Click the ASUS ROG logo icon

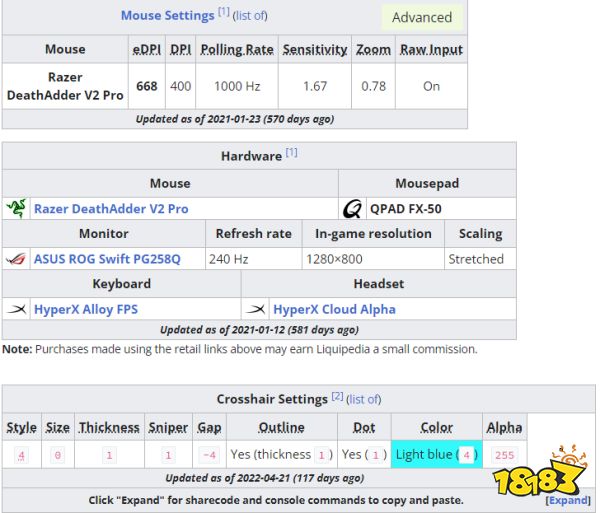tap(16, 259)
